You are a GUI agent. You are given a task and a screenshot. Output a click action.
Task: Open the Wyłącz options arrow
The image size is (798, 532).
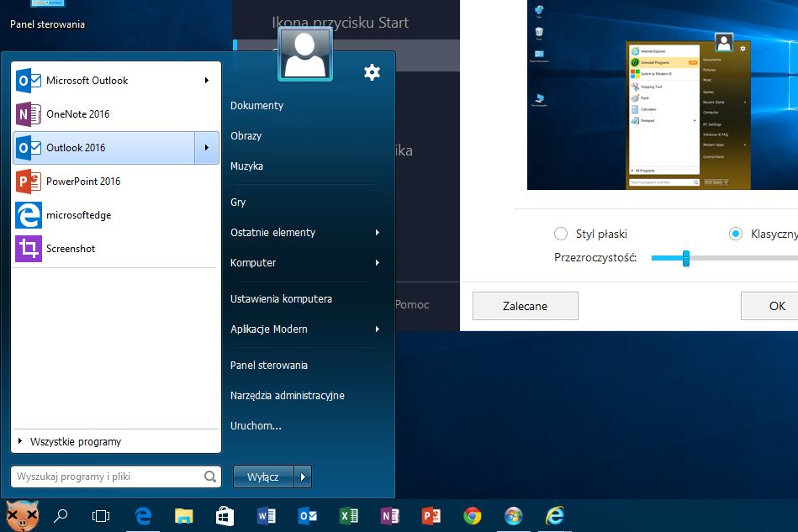click(x=303, y=477)
